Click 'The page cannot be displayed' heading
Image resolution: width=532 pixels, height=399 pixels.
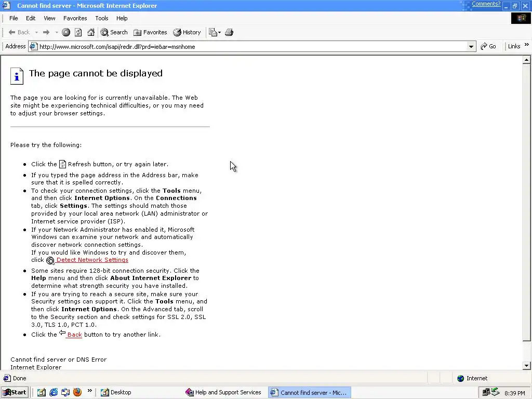[96, 73]
